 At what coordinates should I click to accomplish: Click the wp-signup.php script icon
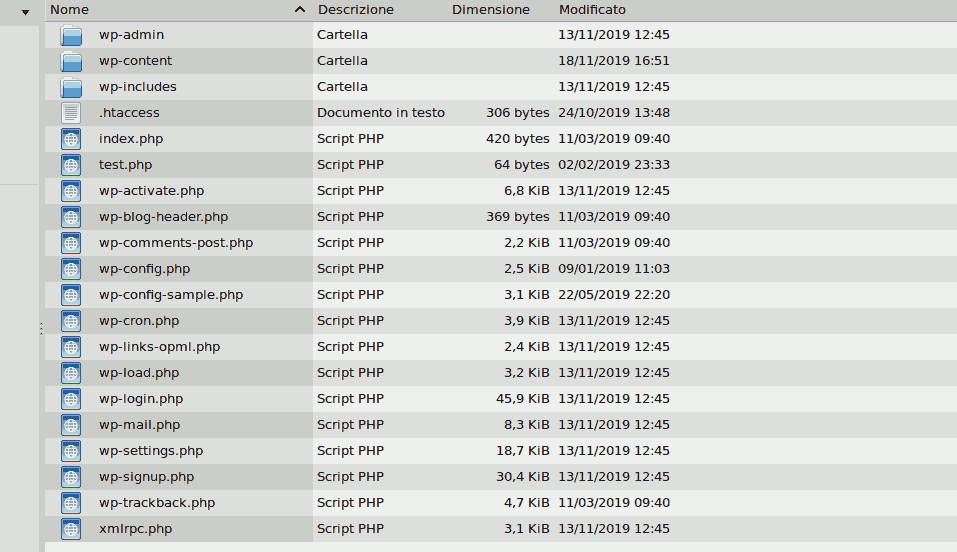(x=71, y=477)
